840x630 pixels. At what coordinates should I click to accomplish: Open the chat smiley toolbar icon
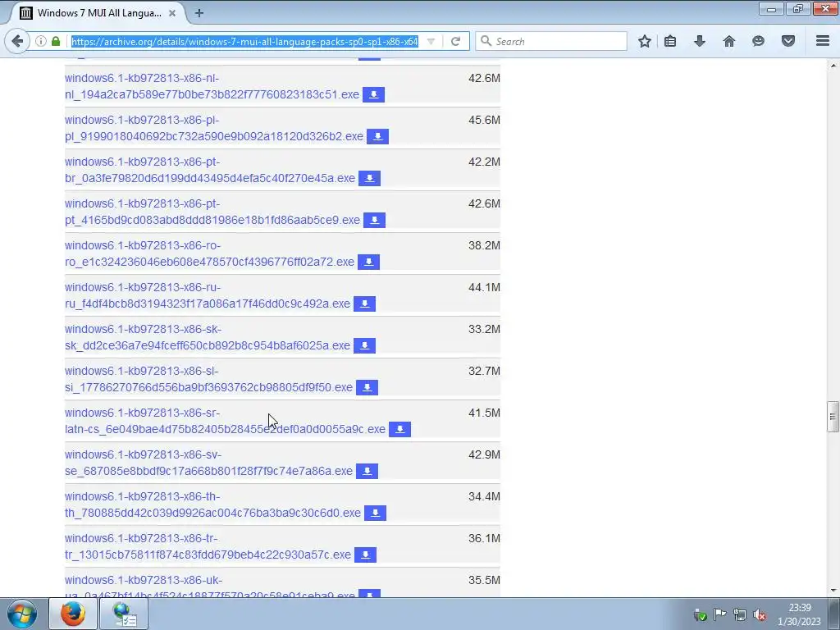click(758, 41)
